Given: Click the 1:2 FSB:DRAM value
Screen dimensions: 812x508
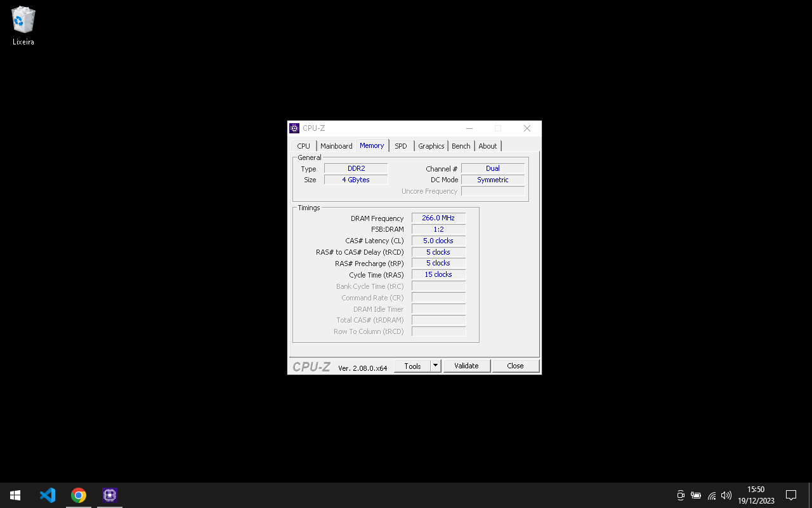Looking at the screenshot, I should [x=438, y=229].
